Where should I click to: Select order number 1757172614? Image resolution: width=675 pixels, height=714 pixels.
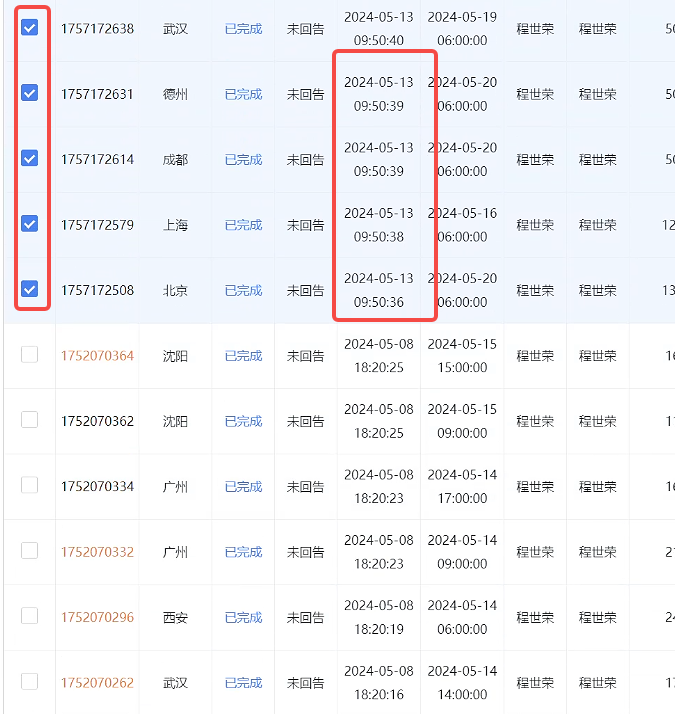(x=97, y=160)
